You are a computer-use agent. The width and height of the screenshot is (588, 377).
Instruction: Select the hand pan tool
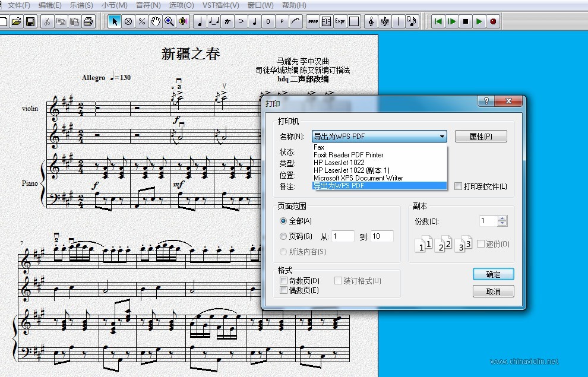coord(156,21)
